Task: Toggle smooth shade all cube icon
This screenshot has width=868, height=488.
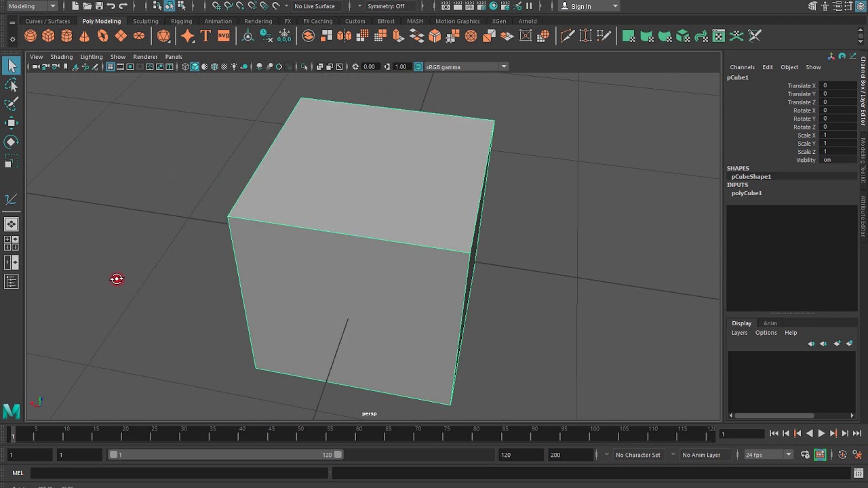Action: point(195,66)
